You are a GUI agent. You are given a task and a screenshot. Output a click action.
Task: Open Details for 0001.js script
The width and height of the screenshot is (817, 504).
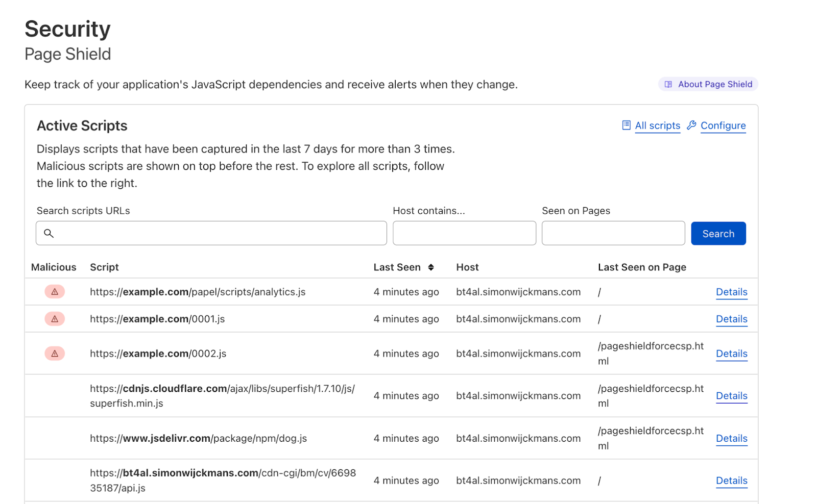731,319
